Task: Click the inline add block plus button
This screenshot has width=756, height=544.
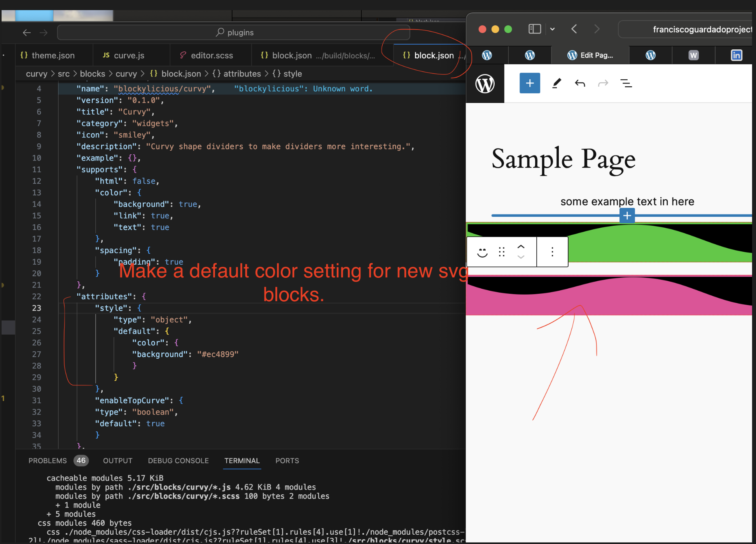Action: (627, 216)
